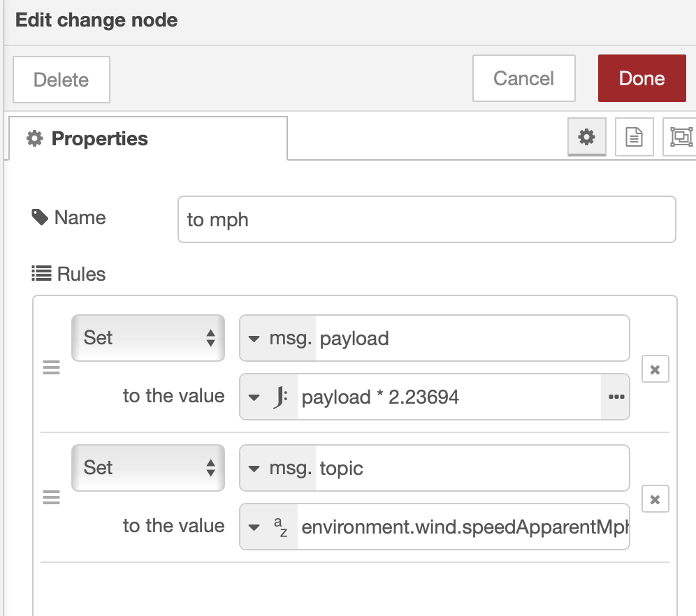Remove the msg.topic rule

[x=655, y=499]
